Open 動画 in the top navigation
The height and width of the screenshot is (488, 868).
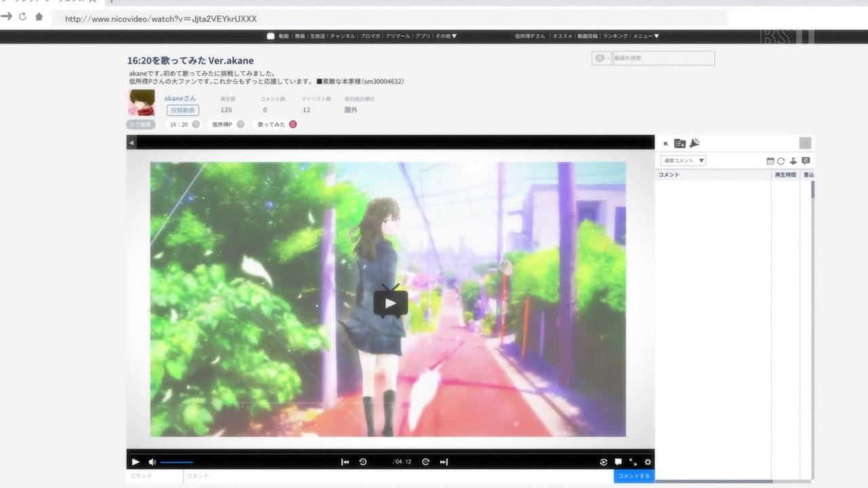283,36
